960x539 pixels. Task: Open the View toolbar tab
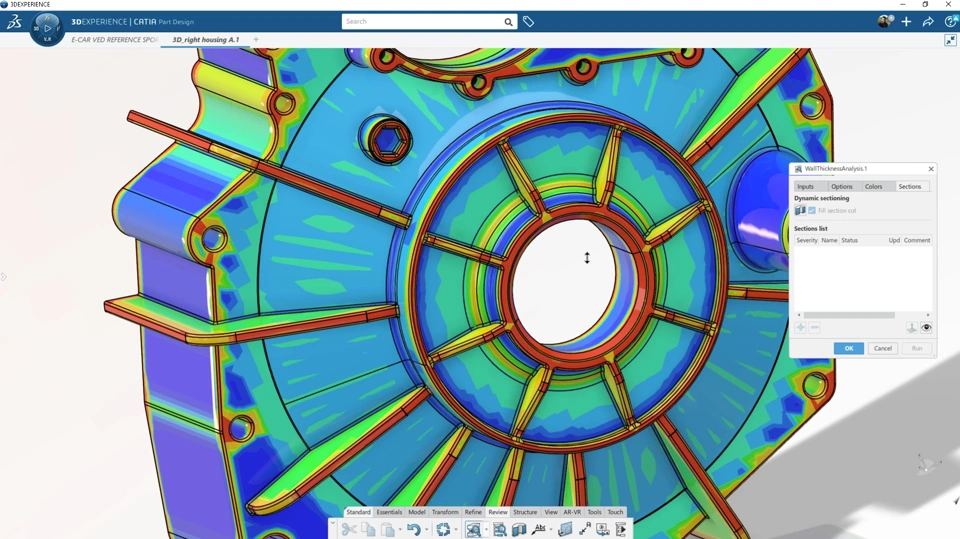click(x=551, y=512)
